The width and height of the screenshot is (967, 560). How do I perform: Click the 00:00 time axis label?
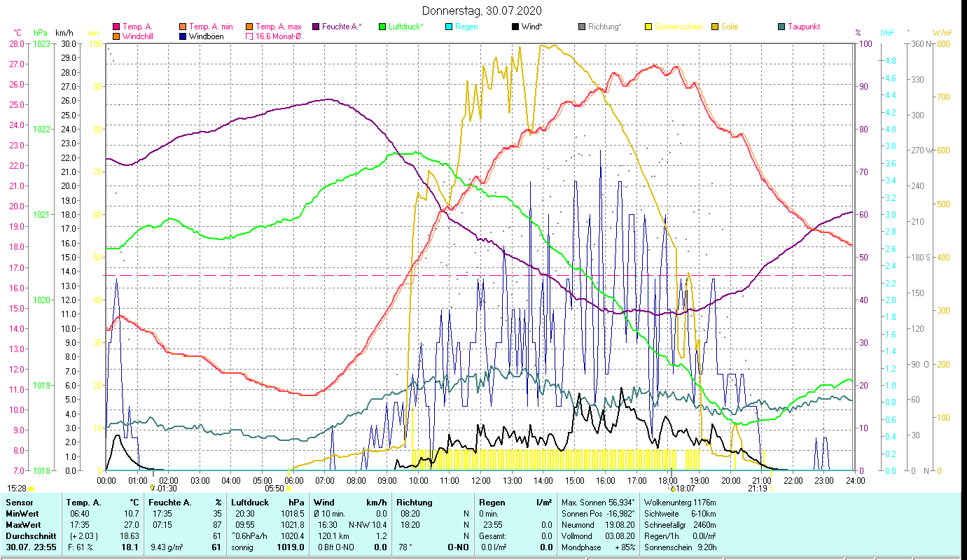tap(106, 480)
